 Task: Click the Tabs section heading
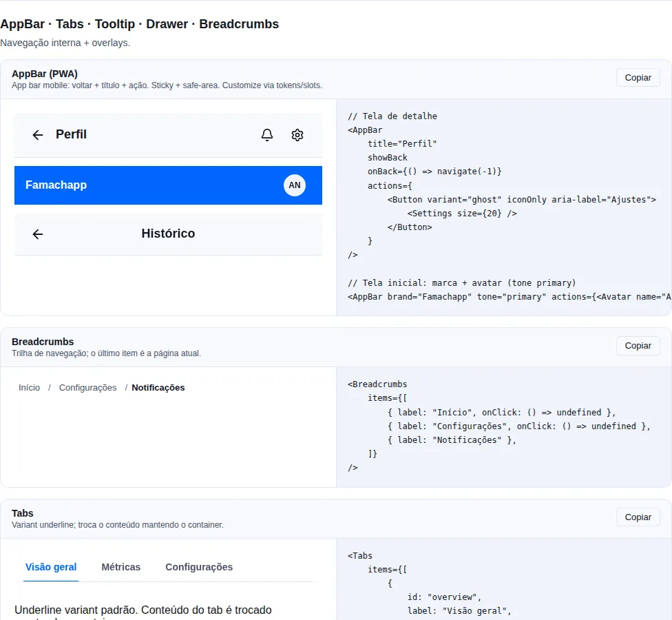click(x=22, y=513)
